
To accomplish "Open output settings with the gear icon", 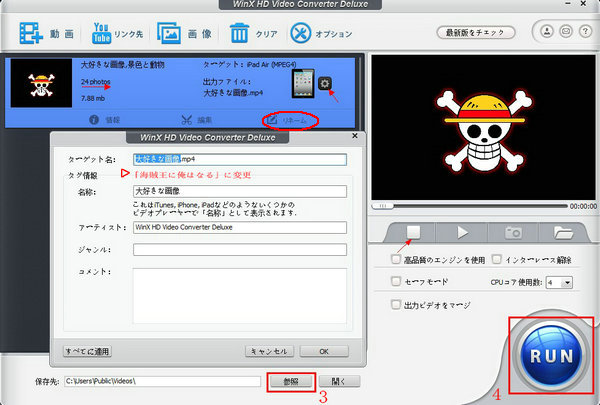I will pyautogui.click(x=325, y=83).
